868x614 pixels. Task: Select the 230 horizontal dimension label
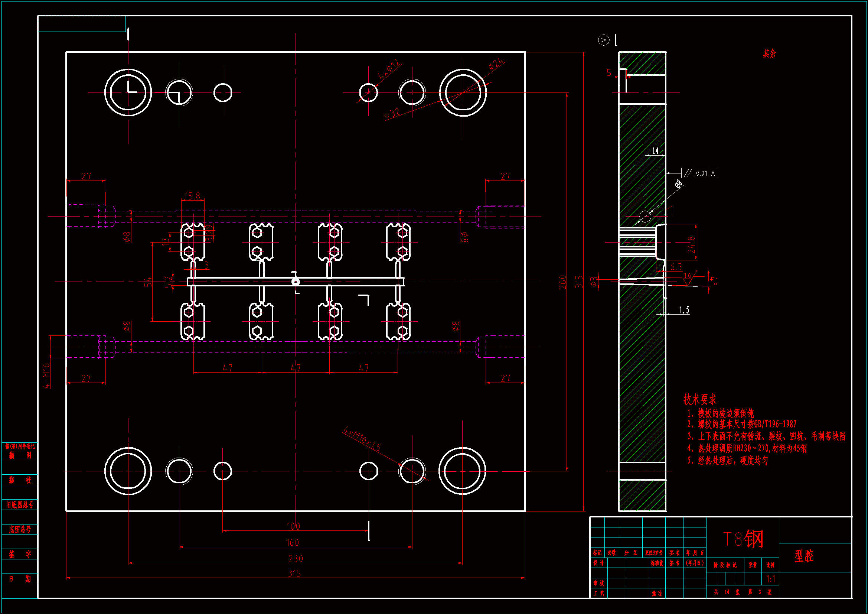(x=295, y=559)
